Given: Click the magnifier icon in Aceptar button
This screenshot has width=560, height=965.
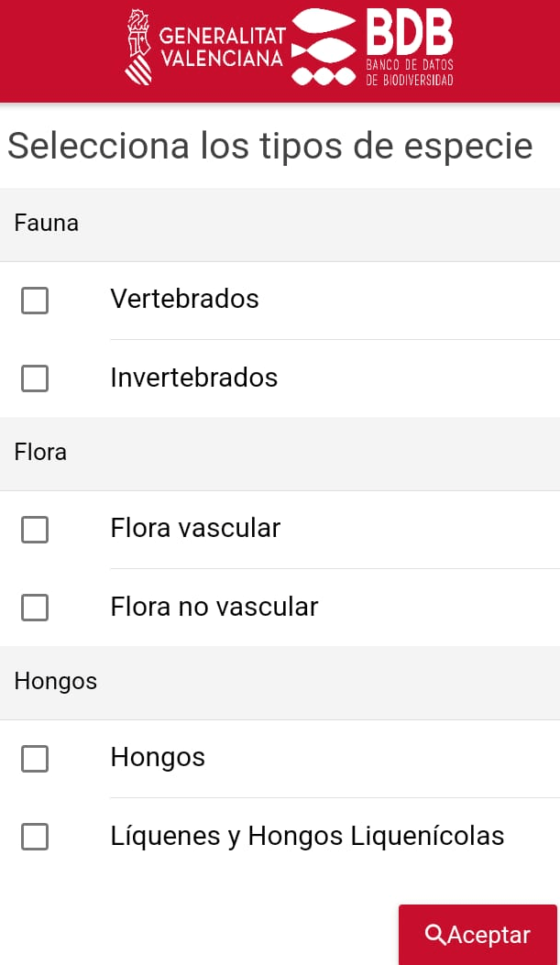Looking at the screenshot, I should click(435, 935).
